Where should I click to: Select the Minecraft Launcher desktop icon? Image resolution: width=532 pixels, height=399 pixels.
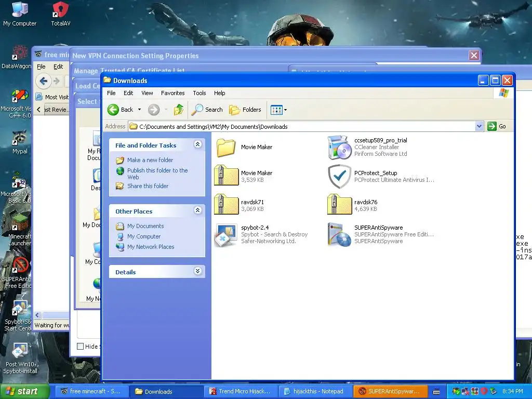(x=19, y=231)
